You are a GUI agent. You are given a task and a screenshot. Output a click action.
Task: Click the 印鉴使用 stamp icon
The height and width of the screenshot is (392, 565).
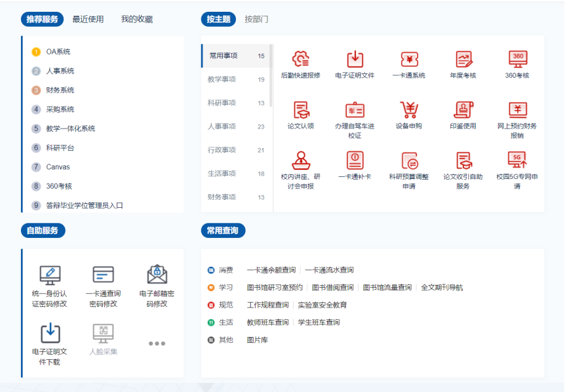tap(463, 110)
